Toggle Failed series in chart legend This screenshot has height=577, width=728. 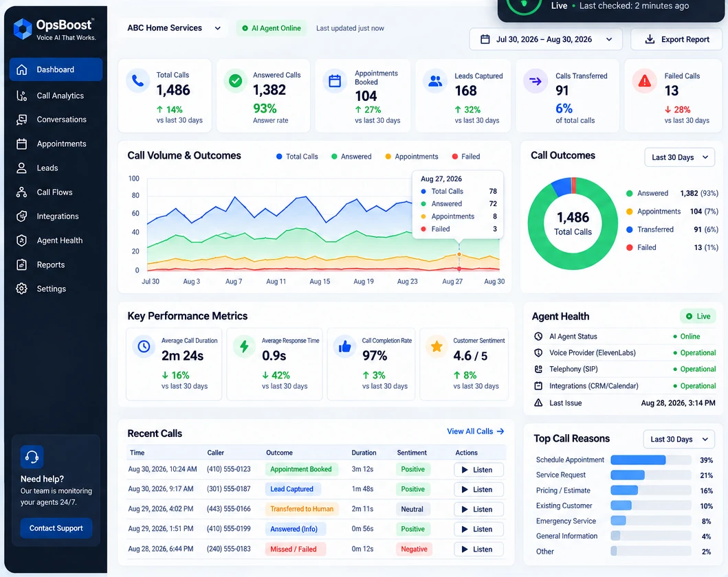(466, 157)
